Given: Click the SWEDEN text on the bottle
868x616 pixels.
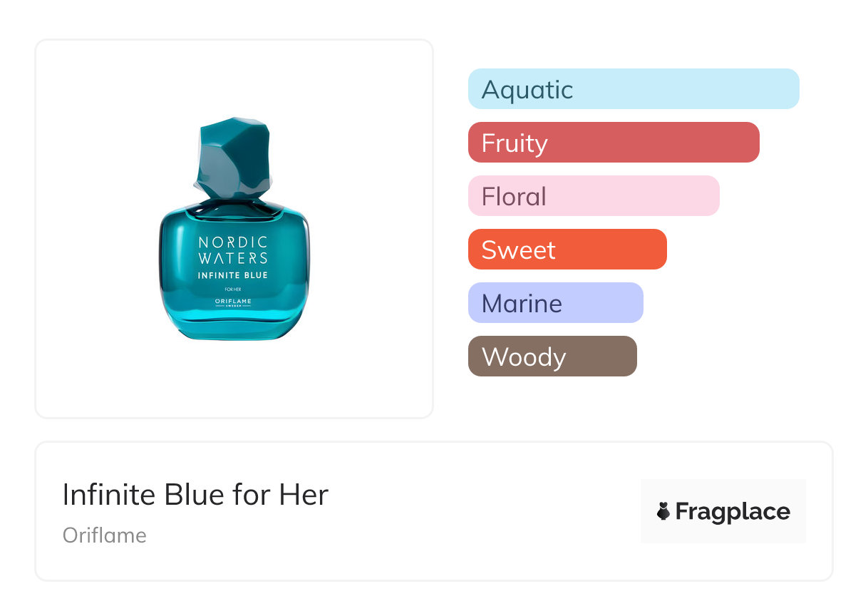Looking at the screenshot, I should [233, 307].
